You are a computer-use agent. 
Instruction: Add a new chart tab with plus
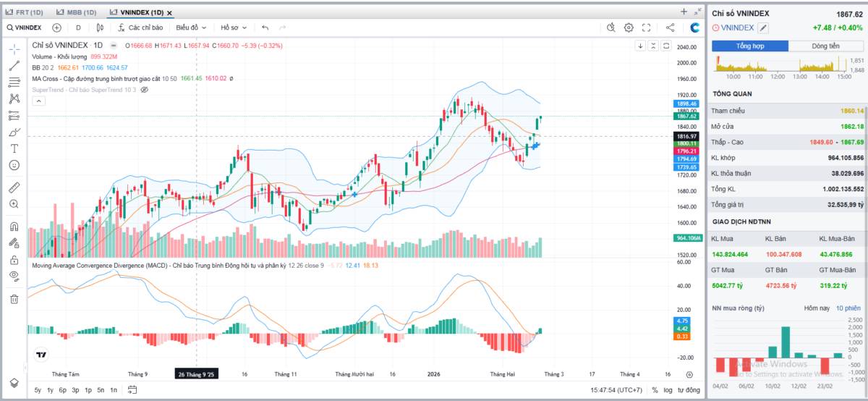pos(684,12)
